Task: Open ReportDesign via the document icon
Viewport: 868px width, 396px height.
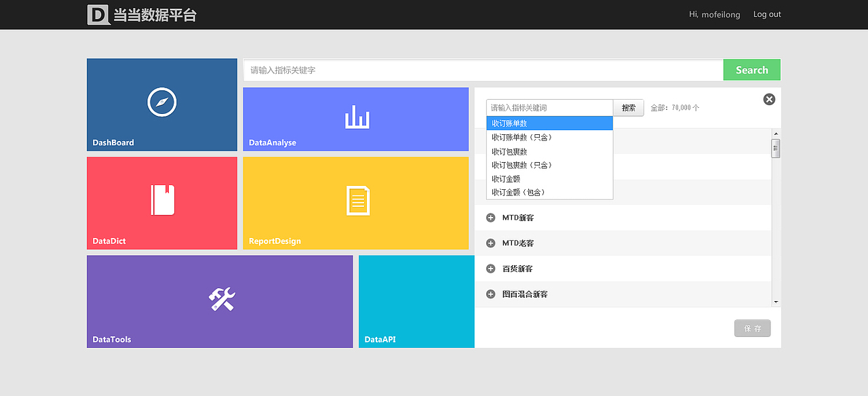Action: point(358,201)
